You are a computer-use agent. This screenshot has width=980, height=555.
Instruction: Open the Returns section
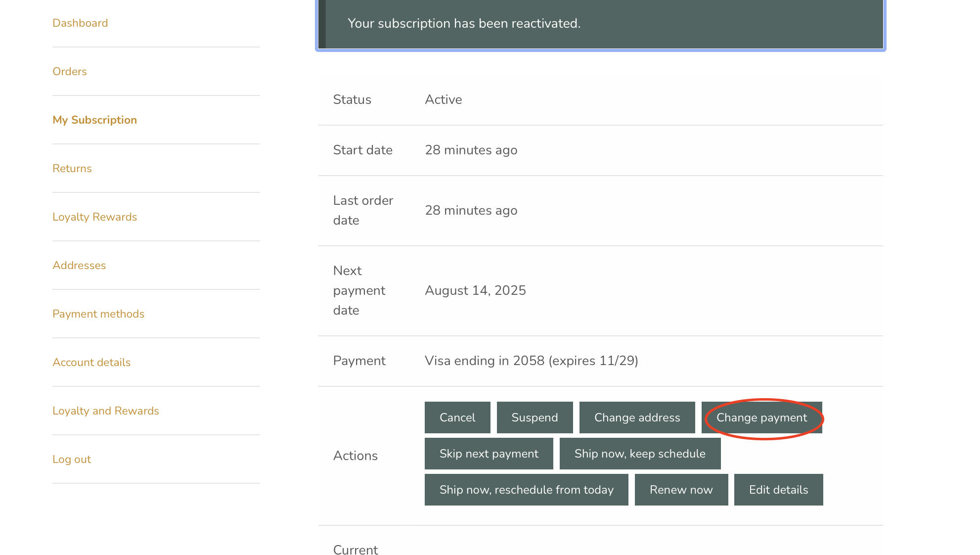72,169
